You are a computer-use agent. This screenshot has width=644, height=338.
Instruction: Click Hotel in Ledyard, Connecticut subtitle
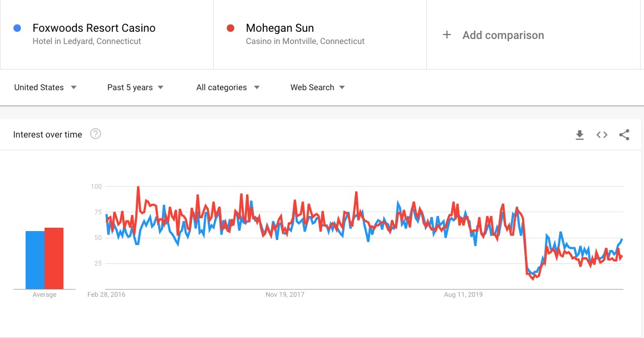[87, 41]
